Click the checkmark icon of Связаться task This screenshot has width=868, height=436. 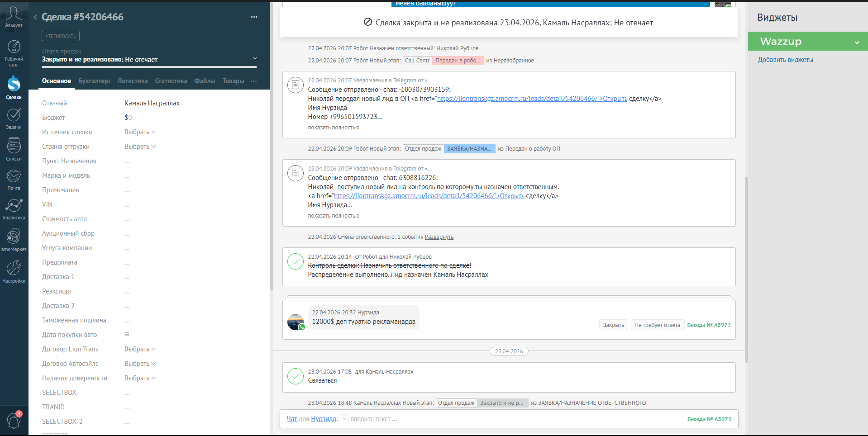(296, 376)
